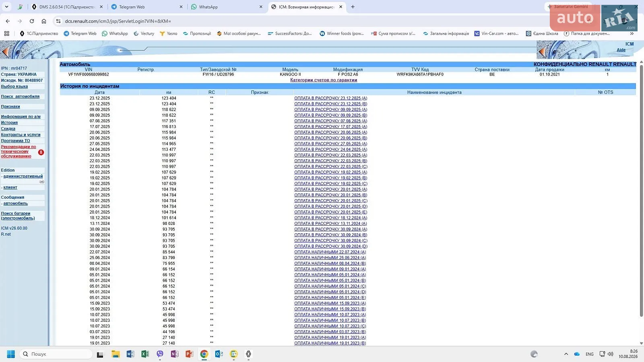644x362 pixels.
Task: Reload the current page
Action: [x=32, y=21]
